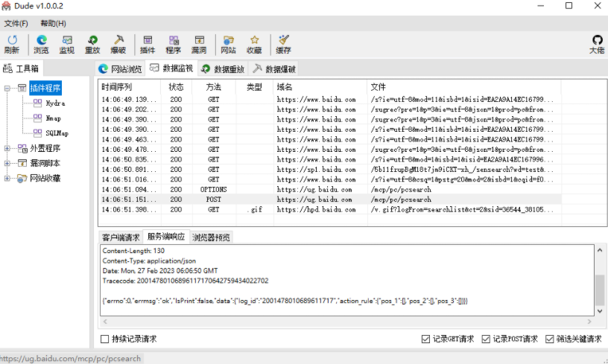Image resolution: width=608 pixels, height=364 pixels.
Task: Click the 外置程序 node icon
Action: click(x=22, y=148)
